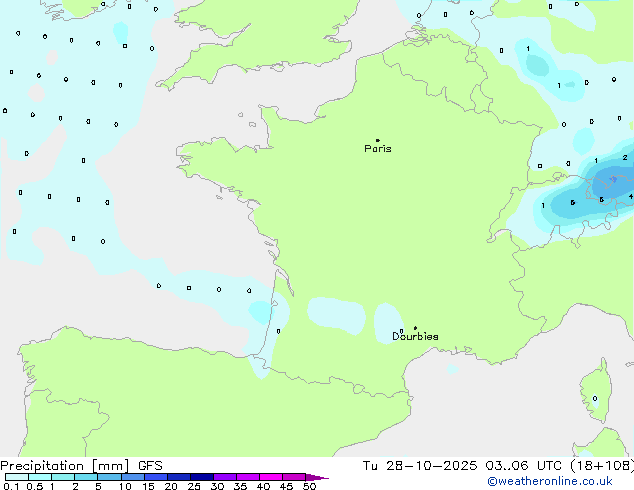Screen dimensions: 634x490
Task: Click the legend value '25'
Action: pyautogui.click(x=194, y=486)
